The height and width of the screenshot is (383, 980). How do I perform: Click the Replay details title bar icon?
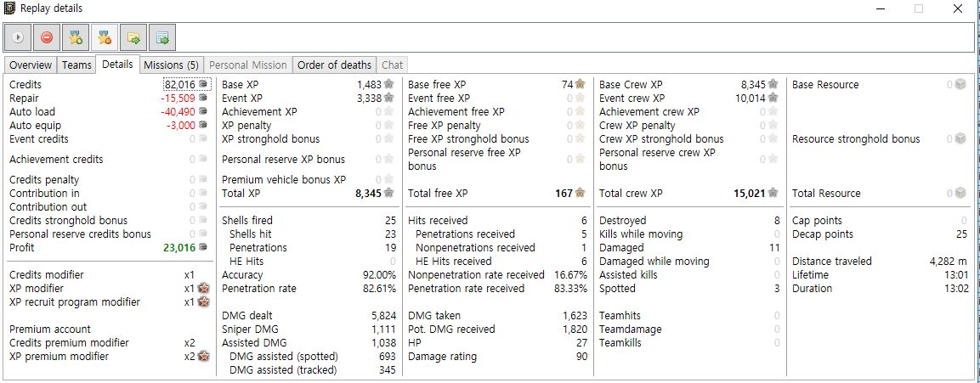9,8
